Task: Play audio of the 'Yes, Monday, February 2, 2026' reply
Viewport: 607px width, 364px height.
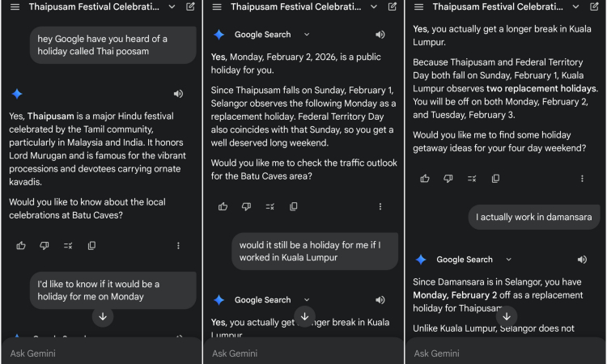Action: tap(380, 35)
